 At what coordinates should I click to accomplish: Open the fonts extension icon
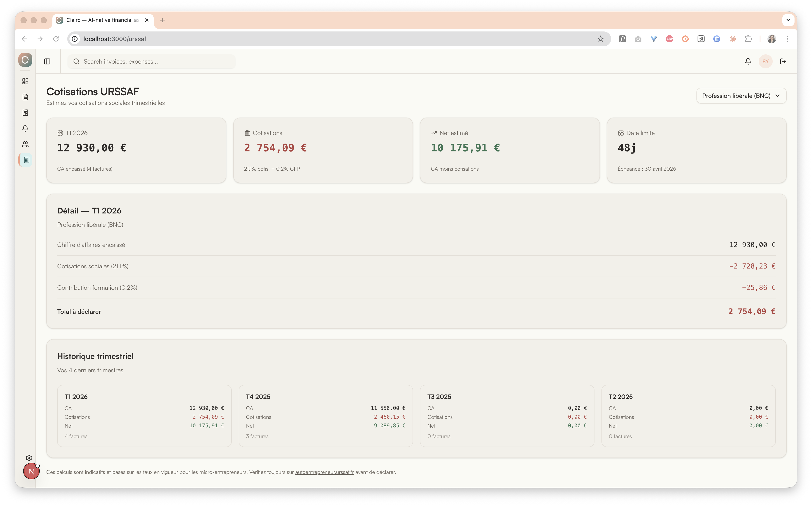tap(622, 39)
